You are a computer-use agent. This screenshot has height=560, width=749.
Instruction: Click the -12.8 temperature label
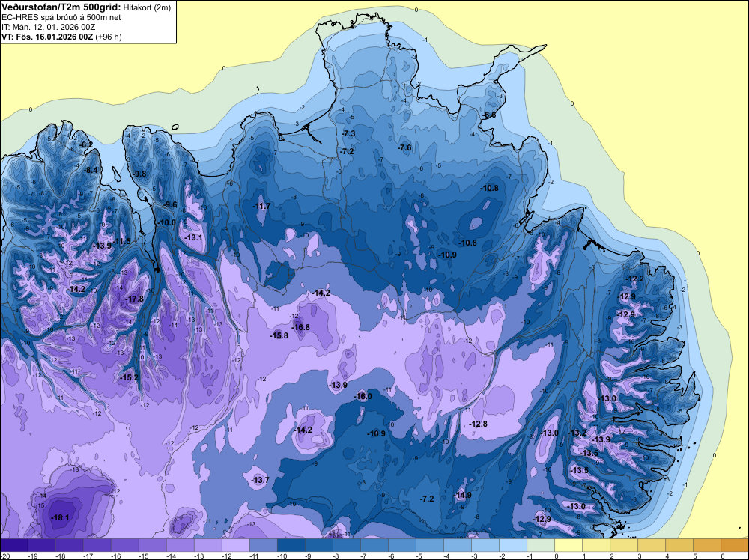pyautogui.click(x=478, y=424)
